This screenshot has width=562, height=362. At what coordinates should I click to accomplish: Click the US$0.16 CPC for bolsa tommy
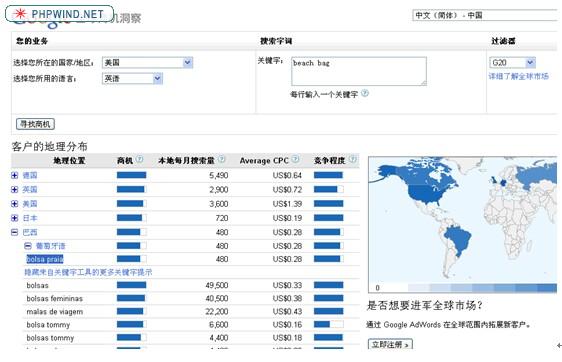(287, 325)
